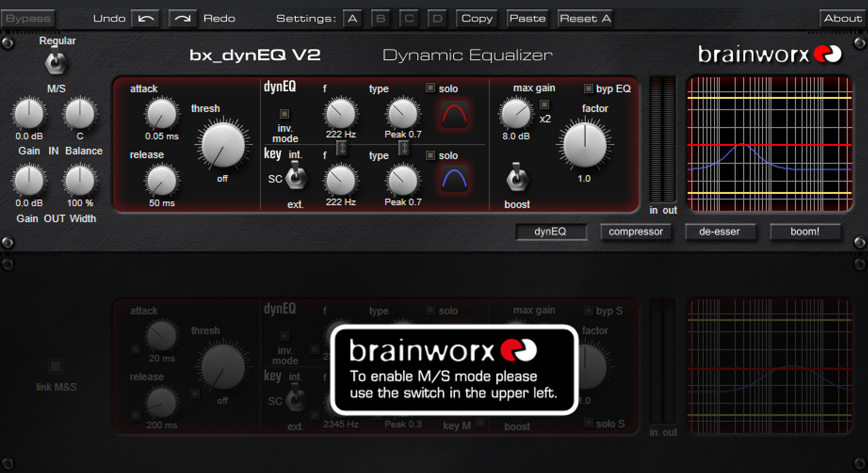Select the blue key filter shape icon
The width and height of the screenshot is (868, 473).
pyautogui.click(x=454, y=178)
